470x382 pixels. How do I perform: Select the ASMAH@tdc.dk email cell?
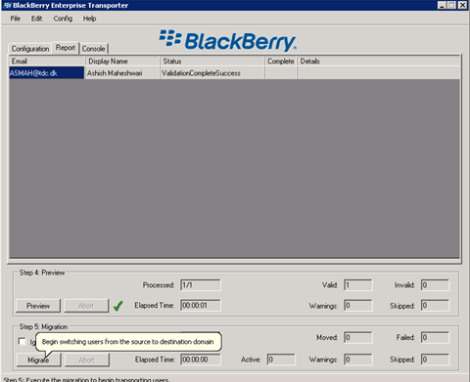(x=47, y=73)
